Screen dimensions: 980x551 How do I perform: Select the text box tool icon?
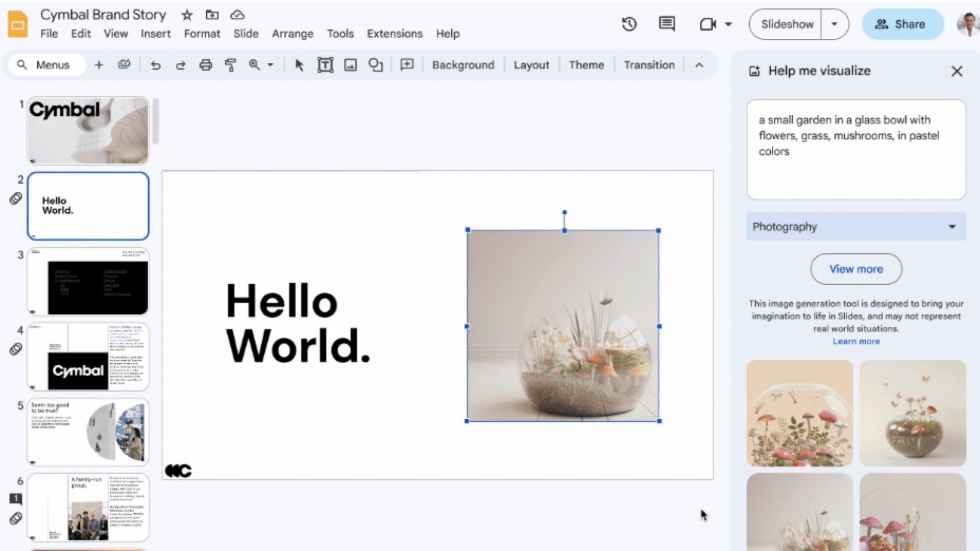(325, 65)
